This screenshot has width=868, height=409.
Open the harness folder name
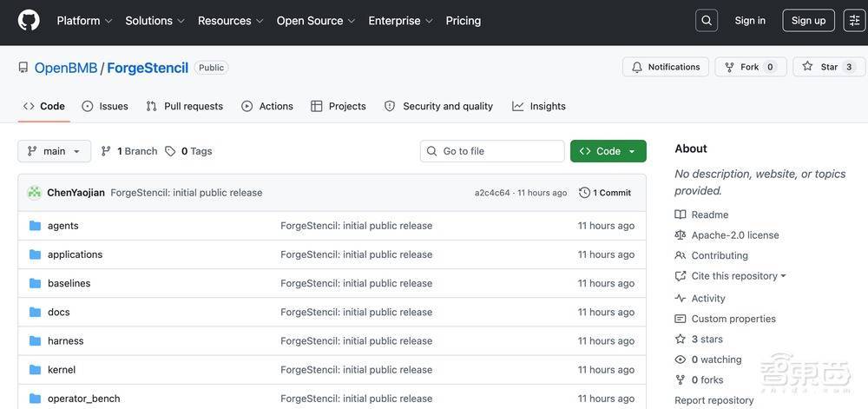coord(66,340)
